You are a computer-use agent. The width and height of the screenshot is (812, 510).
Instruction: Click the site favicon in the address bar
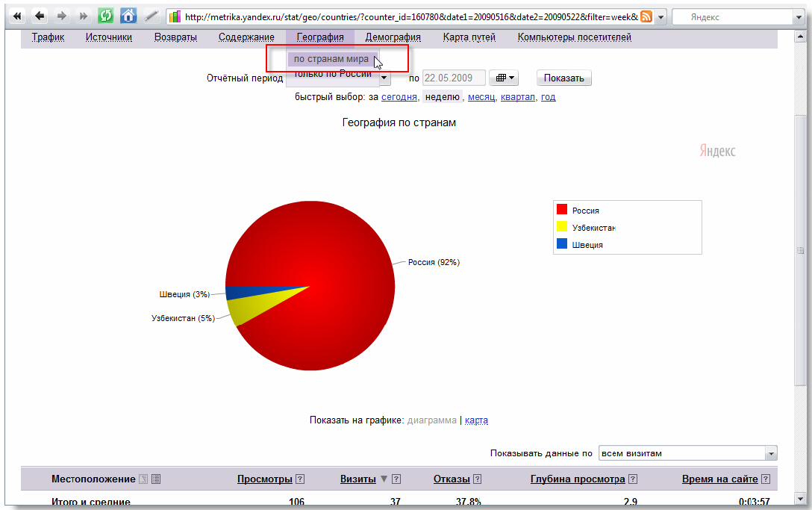click(175, 17)
